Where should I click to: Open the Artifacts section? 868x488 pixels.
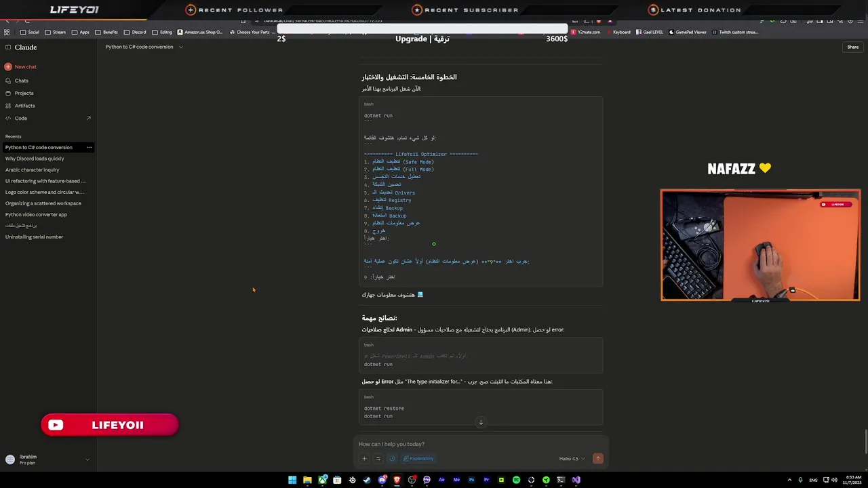pyautogui.click(x=20, y=106)
